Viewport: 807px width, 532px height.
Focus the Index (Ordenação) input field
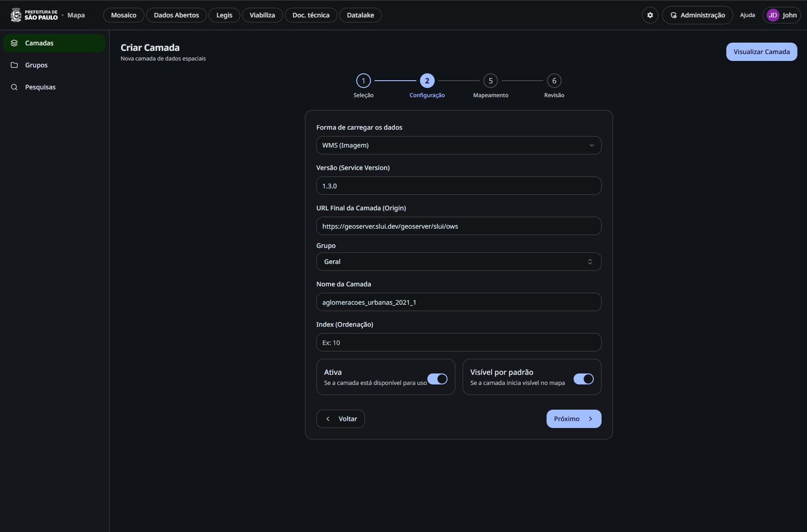pos(459,342)
